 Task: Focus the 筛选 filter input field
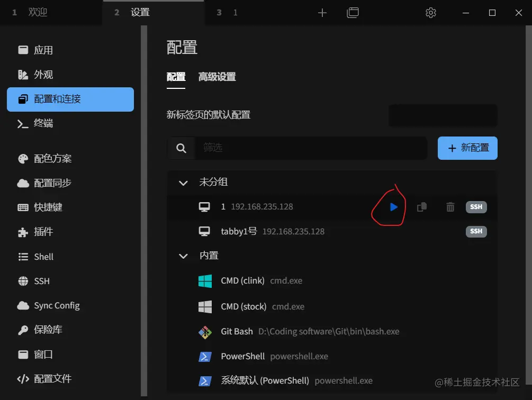coord(311,148)
